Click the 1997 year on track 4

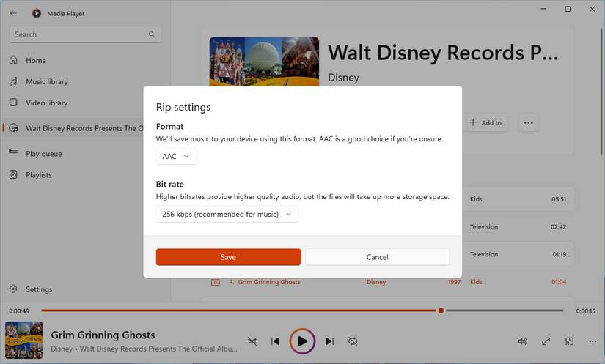pyautogui.click(x=454, y=282)
